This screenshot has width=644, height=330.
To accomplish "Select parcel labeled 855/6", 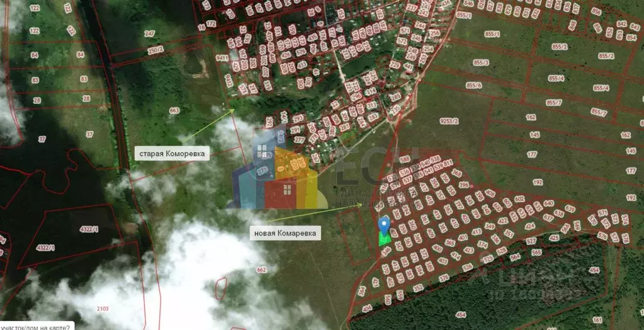I will tap(474, 86).
